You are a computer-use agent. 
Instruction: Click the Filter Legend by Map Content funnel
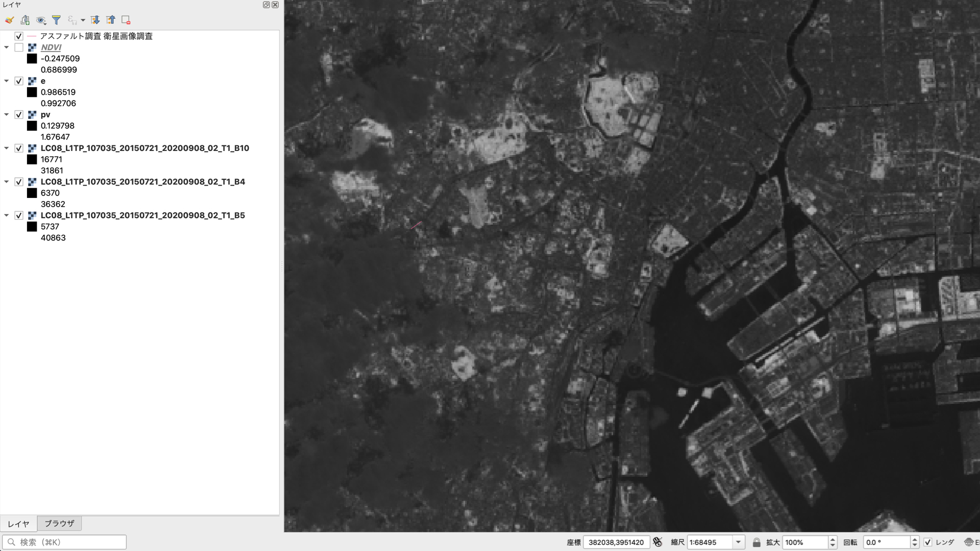(x=56, y=20)
